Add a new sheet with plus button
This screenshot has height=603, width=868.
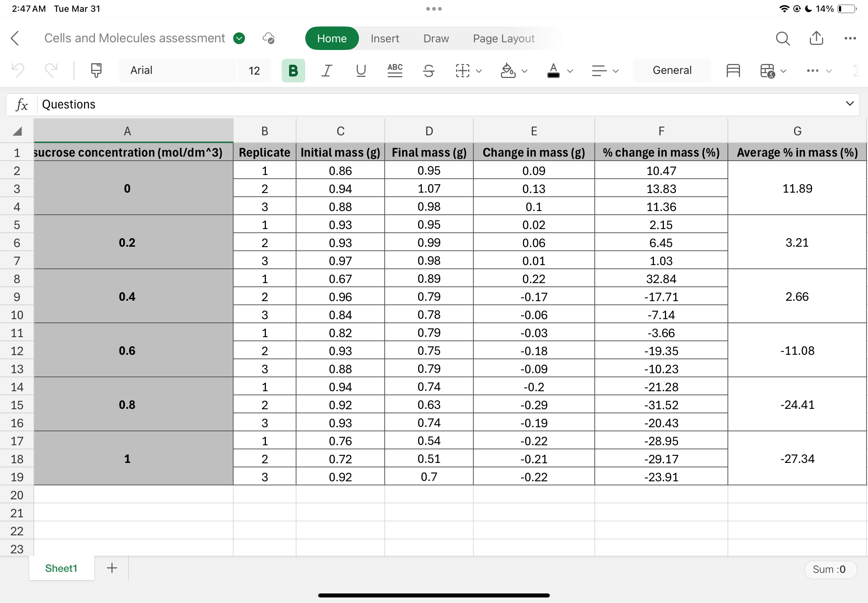(112, 568)
